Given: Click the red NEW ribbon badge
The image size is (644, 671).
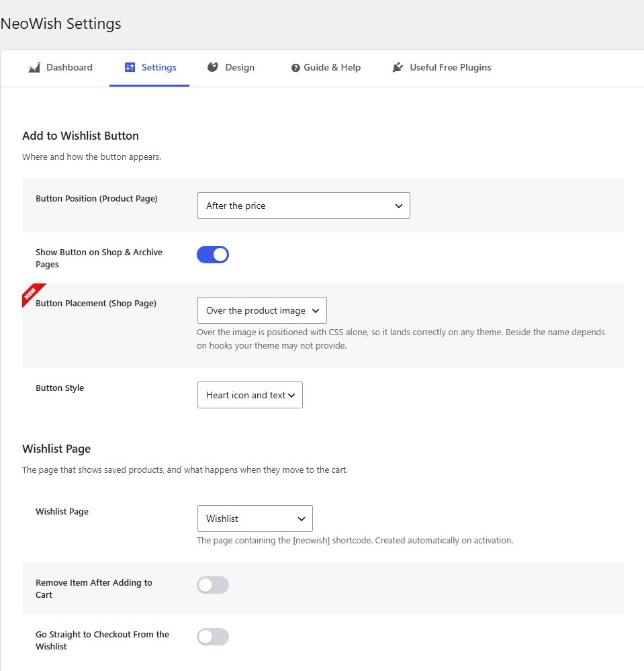Looking at the screenshot, I should pos(32,294).
